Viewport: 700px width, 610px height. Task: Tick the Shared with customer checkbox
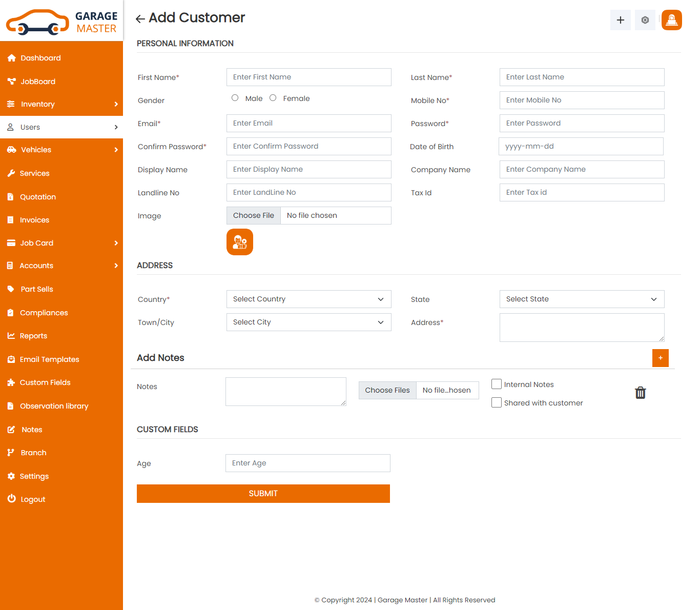pos(496,402)
